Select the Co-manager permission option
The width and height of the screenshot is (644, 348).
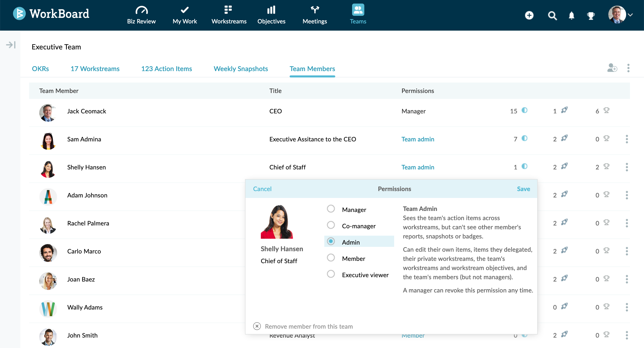pos(331,225)
